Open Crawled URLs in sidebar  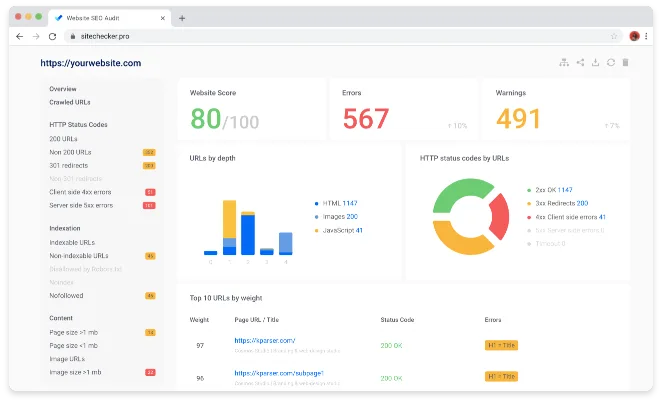(x=70, y=102)
